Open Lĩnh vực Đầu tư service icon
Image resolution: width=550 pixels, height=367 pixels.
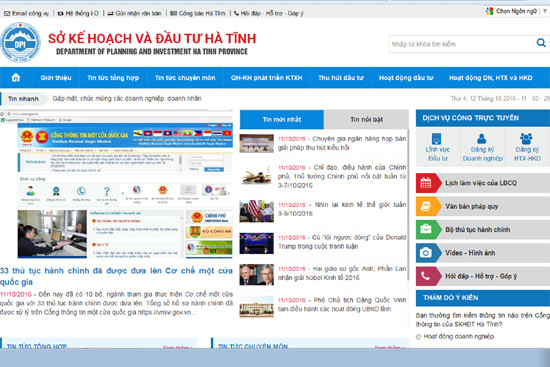click(437, 147)
